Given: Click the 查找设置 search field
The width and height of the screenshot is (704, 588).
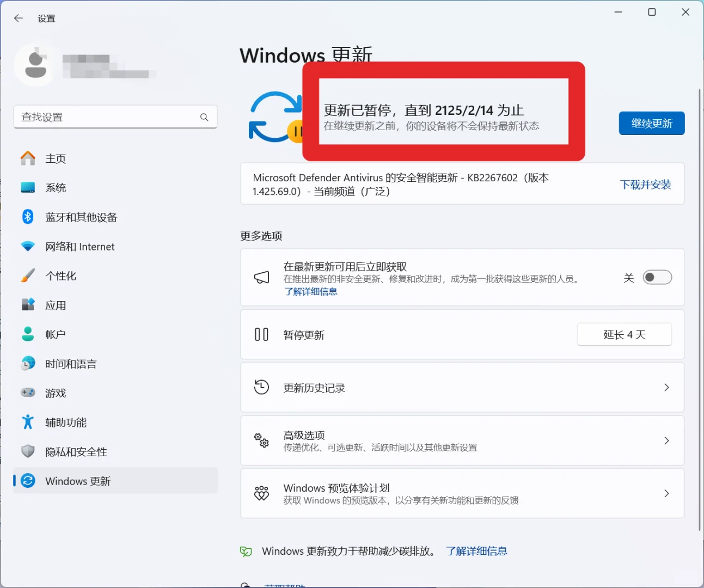Looking at the screenshot, I should tap(115, 117).
